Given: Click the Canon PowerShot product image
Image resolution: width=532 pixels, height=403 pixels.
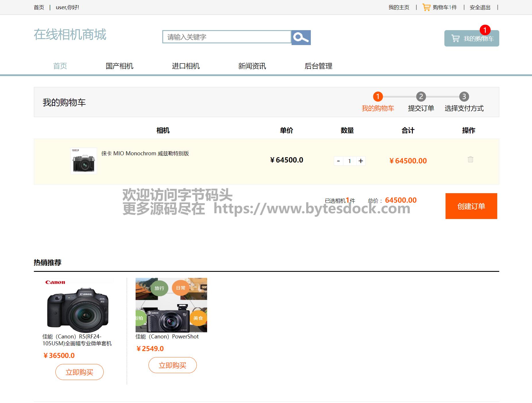Looking at the screenshot, I should [171, 305].
